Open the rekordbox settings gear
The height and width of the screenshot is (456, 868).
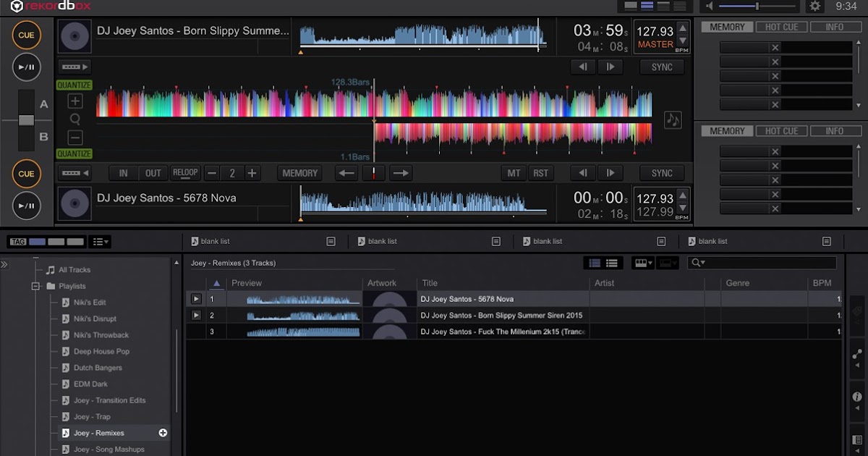tap(814, 7)
